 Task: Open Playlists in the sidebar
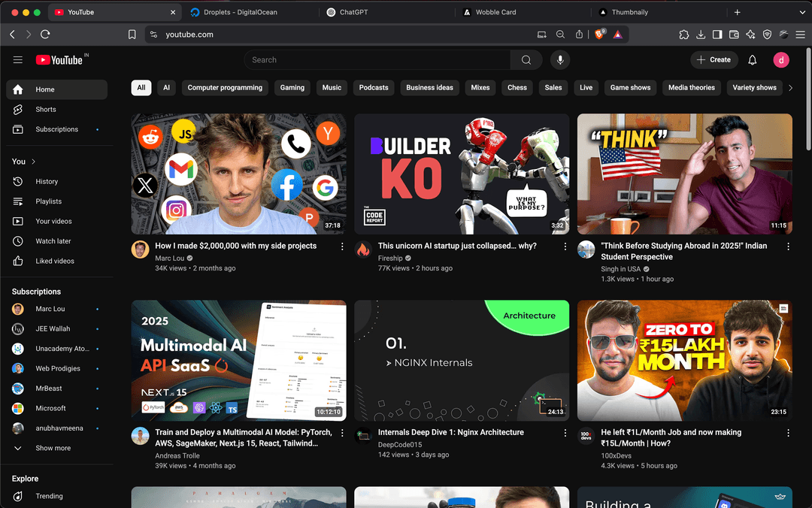pos(56,201)
